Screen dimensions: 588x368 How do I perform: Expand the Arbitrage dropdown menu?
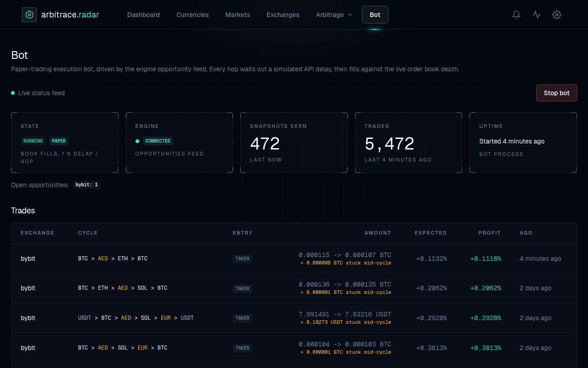tap(334, 15)
